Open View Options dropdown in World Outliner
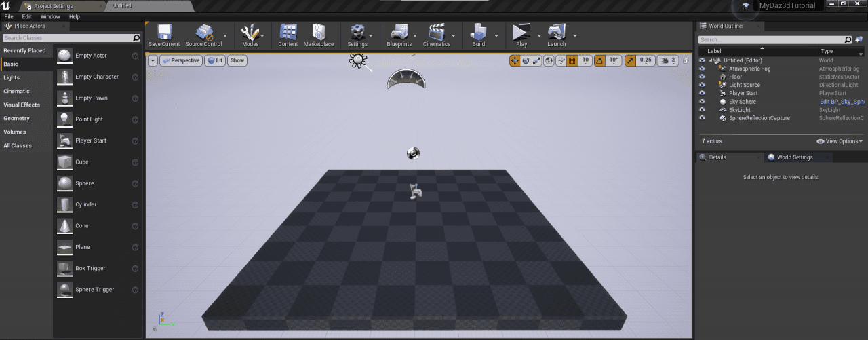Screen dimensions: 868x340 840,141
